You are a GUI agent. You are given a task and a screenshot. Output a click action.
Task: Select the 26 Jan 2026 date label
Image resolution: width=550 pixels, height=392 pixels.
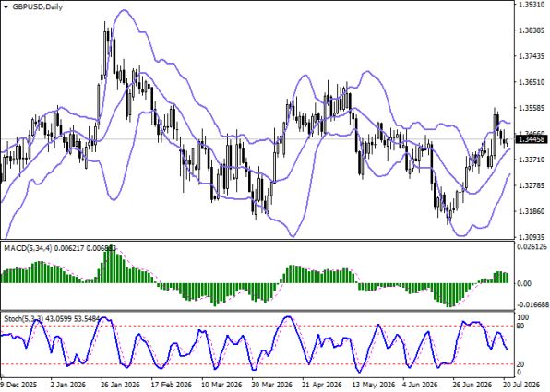120,385
